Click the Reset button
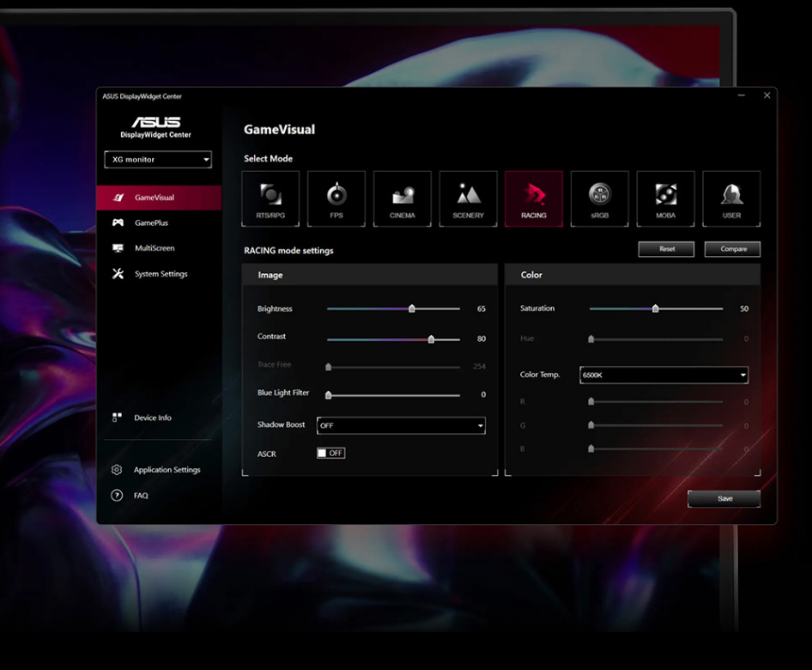The image size is (812, 670). tap(667, 249)
